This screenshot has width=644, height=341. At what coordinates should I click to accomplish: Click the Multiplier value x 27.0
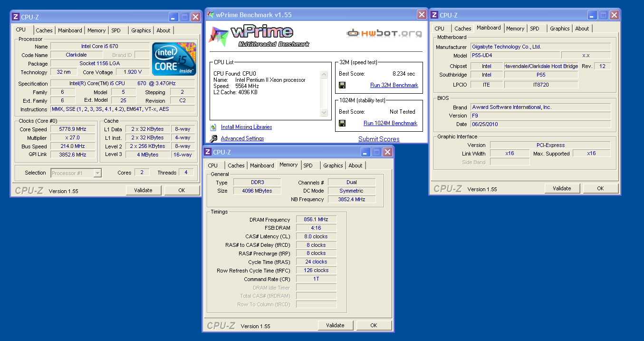73,138
